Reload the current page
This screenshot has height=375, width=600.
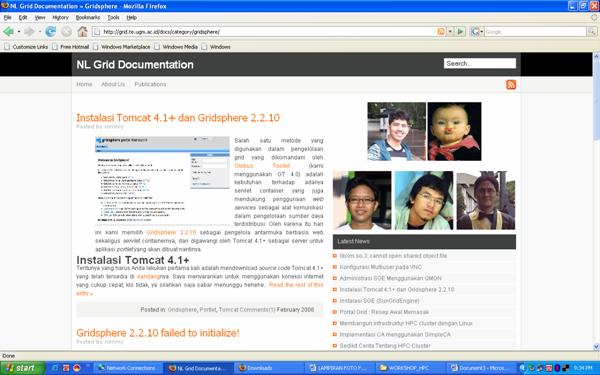tap(51, 32)
